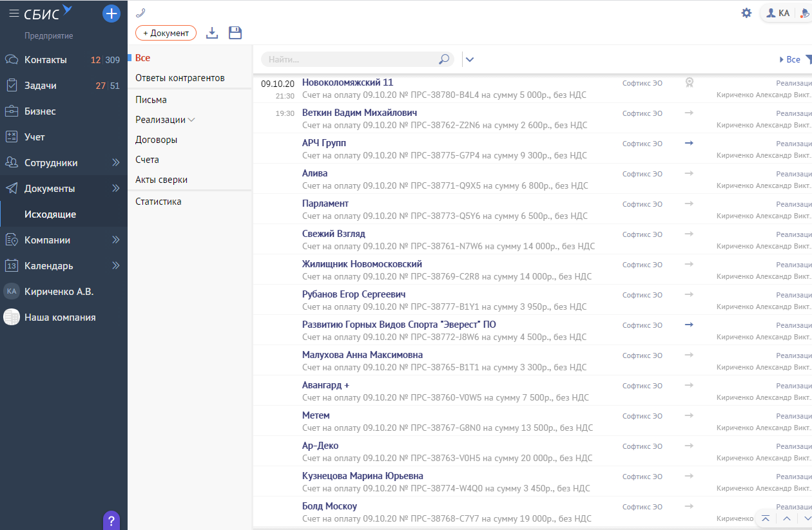
Task: Click the 12 unread contacts counter
Action: 95,60
